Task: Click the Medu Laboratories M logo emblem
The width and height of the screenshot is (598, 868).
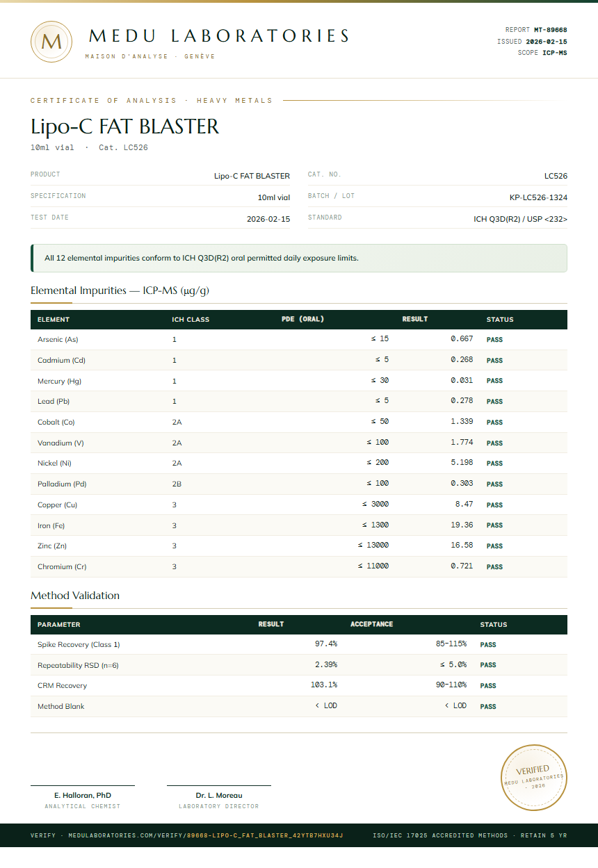Action: [51, 42]
